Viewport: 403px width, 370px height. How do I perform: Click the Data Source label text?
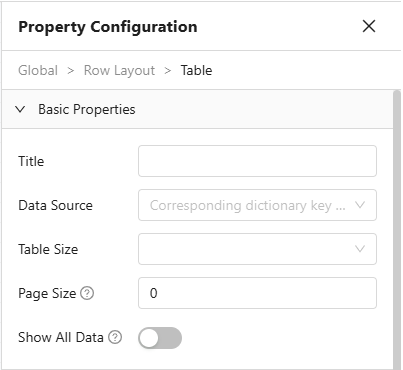[x=55, y=205]
